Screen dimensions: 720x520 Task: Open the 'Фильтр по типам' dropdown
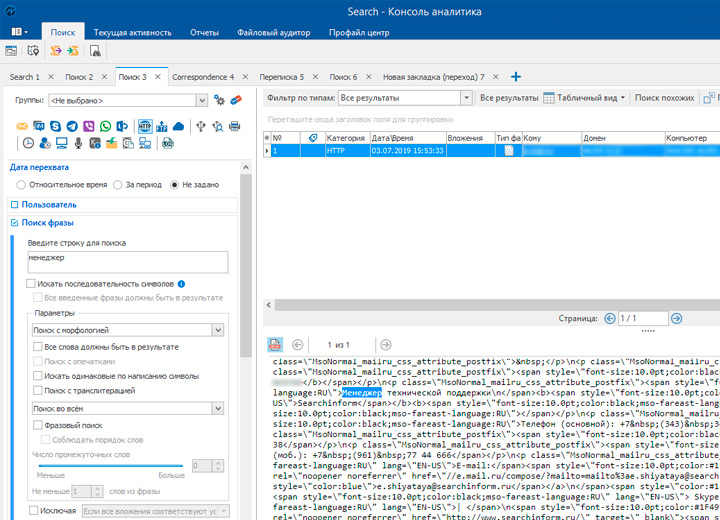tap(467, 98)
